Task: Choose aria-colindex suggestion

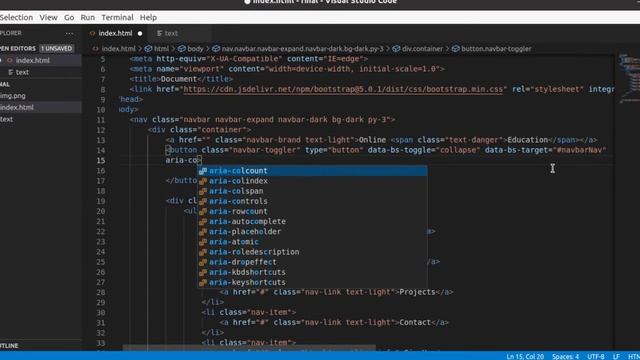Action: coord(313,181)
